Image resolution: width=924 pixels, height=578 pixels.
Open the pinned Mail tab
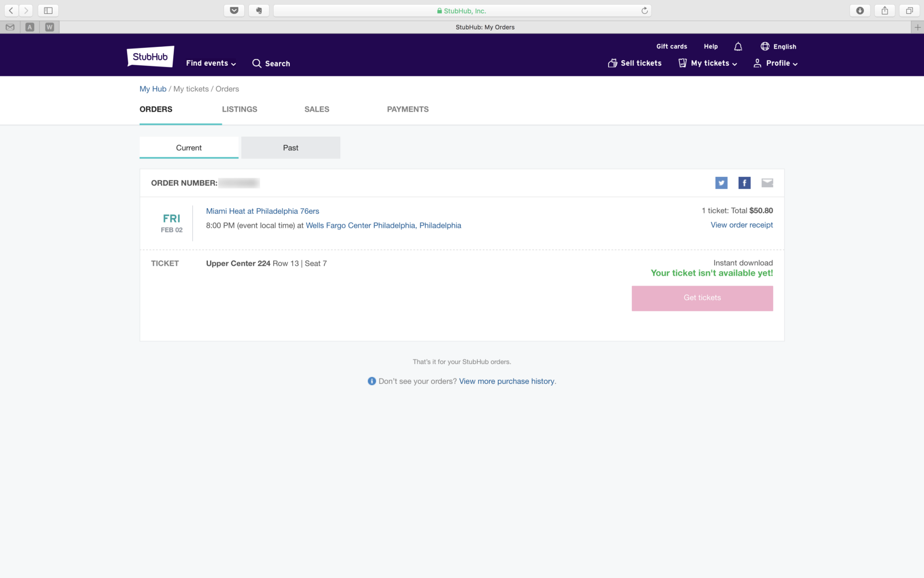(10, 27)
